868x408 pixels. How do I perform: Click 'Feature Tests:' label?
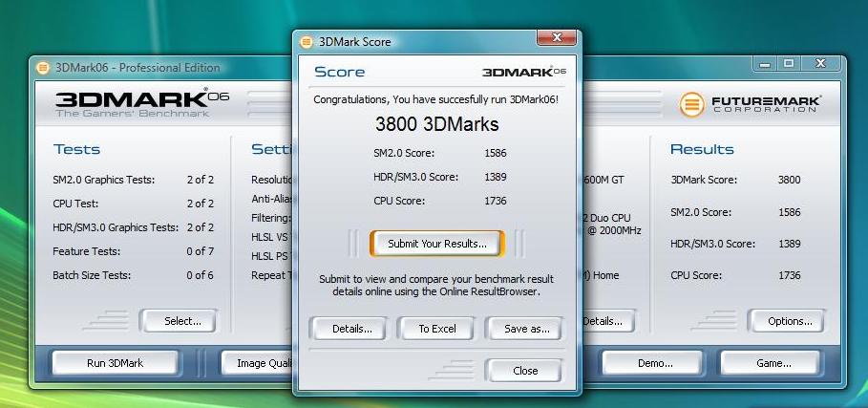[x=86, y=251]
